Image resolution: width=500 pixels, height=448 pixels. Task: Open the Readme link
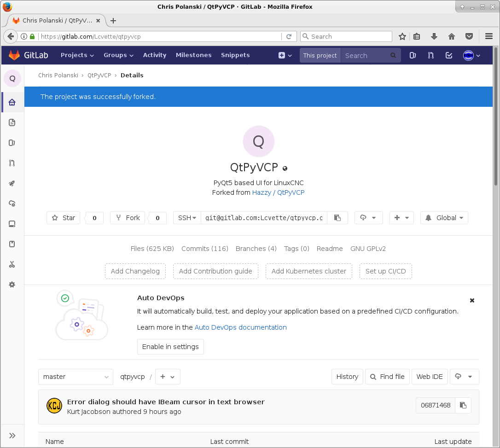330,249
